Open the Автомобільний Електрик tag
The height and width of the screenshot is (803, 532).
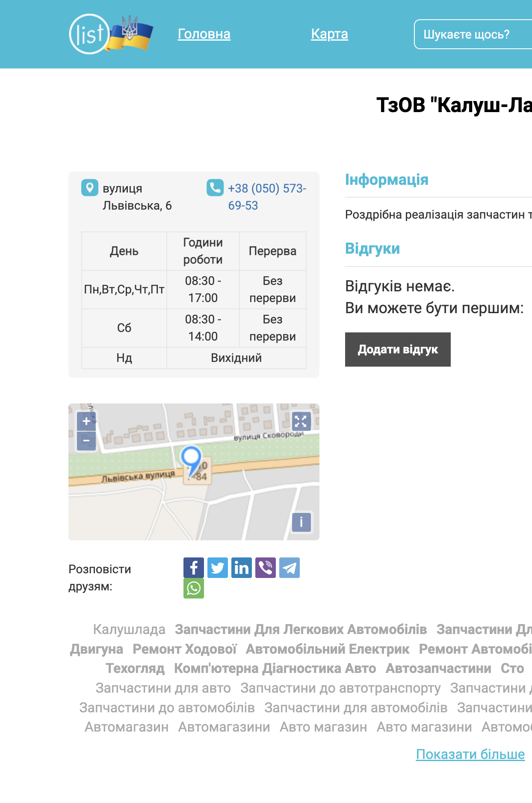[x=328, y=649]
